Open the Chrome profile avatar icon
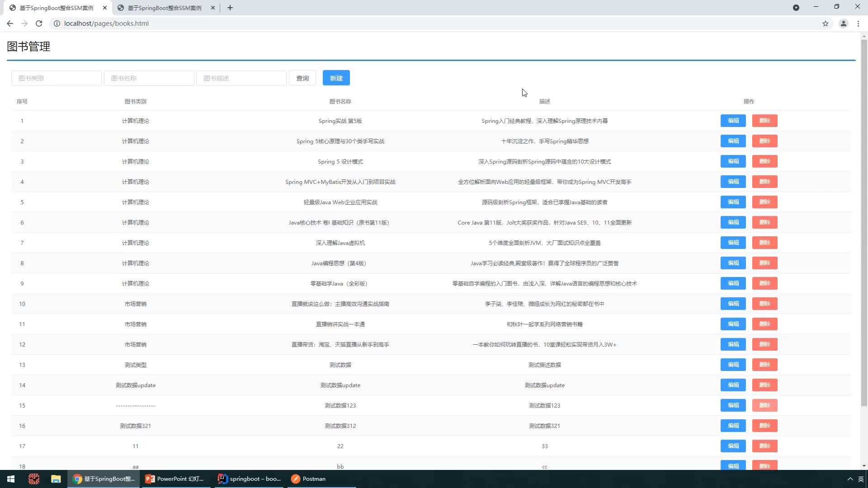This screenshot has height=488, width=868. click(843, 23)
